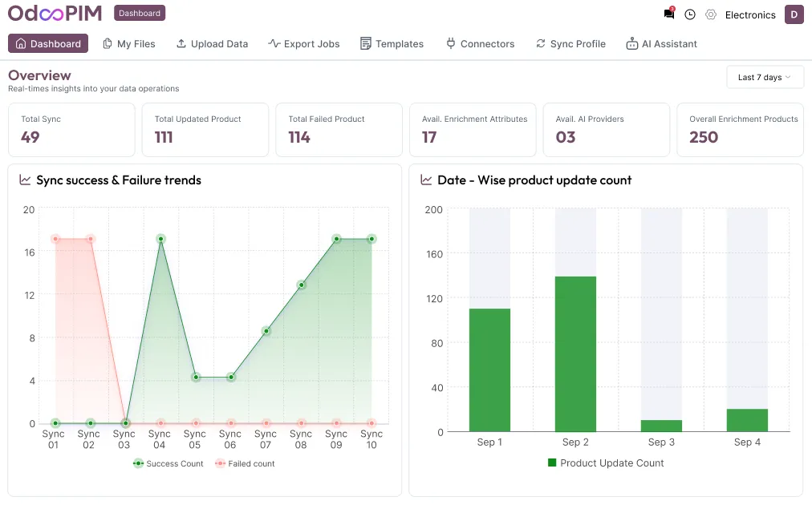The width and height of the screenshot is (812, 505).
Task: Click the Sep 2 green bar
Action: (575, 353)
